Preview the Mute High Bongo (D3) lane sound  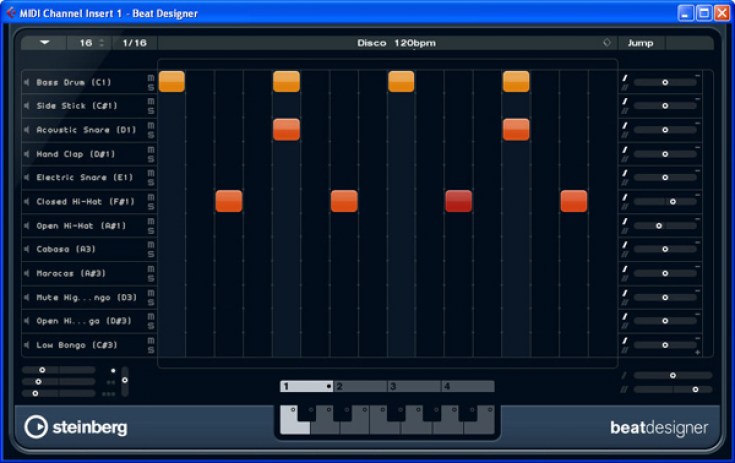[x=27, y=297]
